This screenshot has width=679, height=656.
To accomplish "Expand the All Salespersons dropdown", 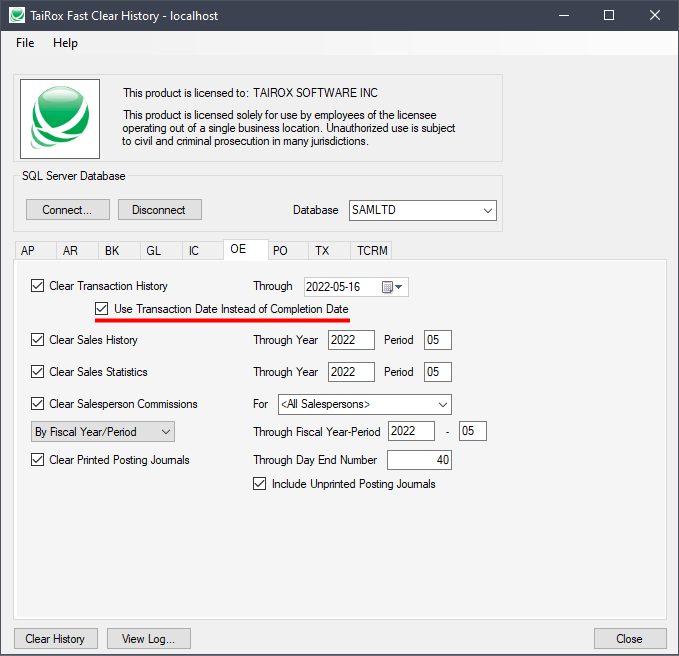I will tap(365, 404).
